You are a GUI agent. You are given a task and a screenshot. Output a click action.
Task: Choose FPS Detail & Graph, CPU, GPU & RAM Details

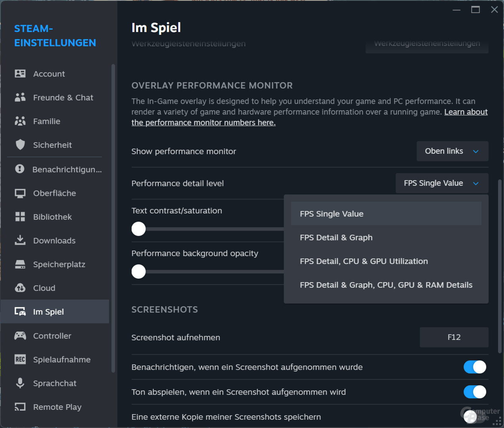pyautogui.click(x=386, y=285)
